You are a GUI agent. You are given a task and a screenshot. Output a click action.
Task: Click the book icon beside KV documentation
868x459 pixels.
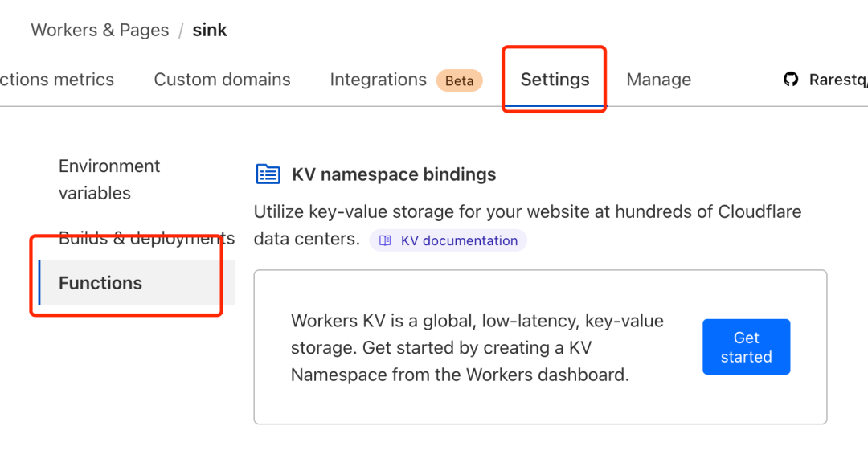[x=385, y=240]
